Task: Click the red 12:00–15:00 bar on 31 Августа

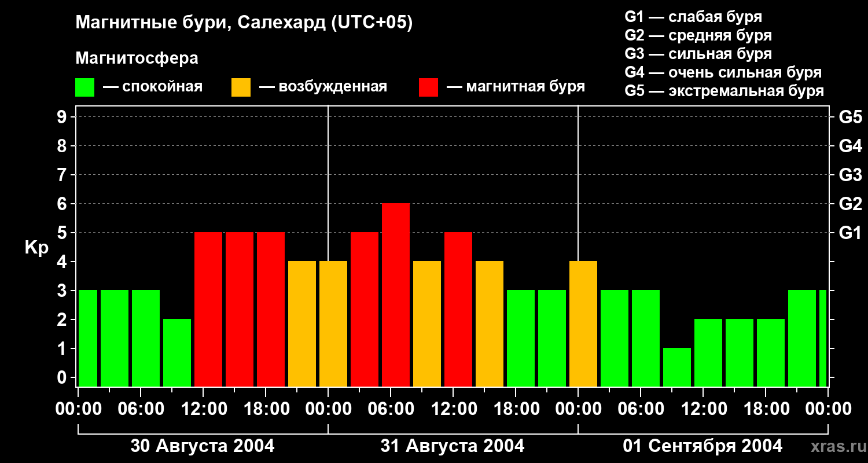Action: pyautogui.click(x=458, y=310)
